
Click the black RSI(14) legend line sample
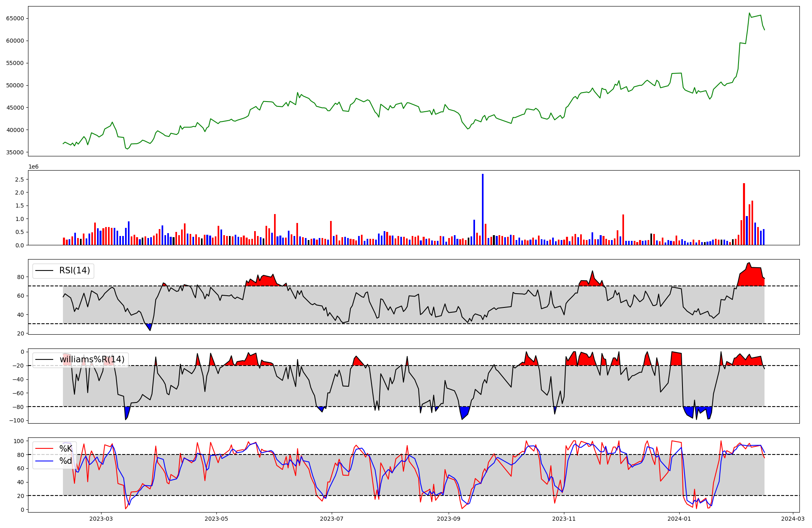click(x=45, y=270)
